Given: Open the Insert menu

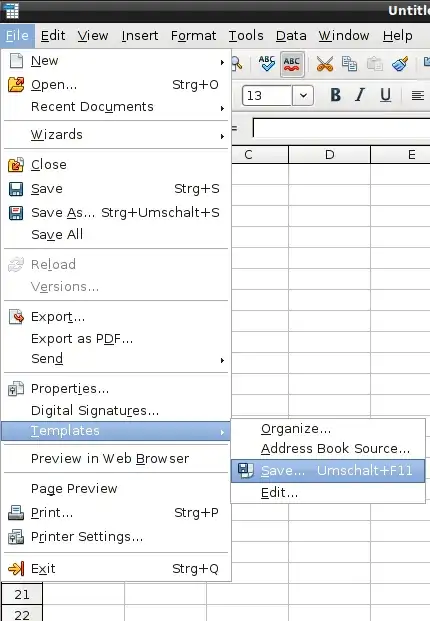Looking at the screenshot, I should pyautogui.click(x=140, y=36).
